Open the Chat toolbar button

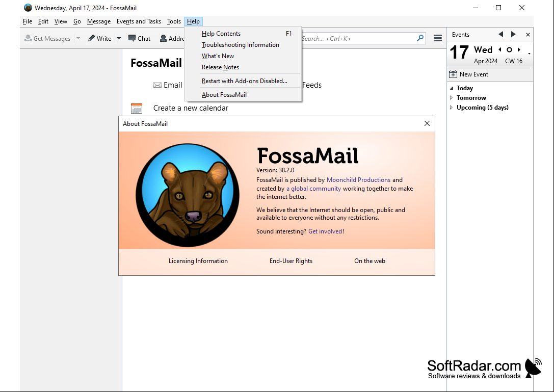point(139,38)
